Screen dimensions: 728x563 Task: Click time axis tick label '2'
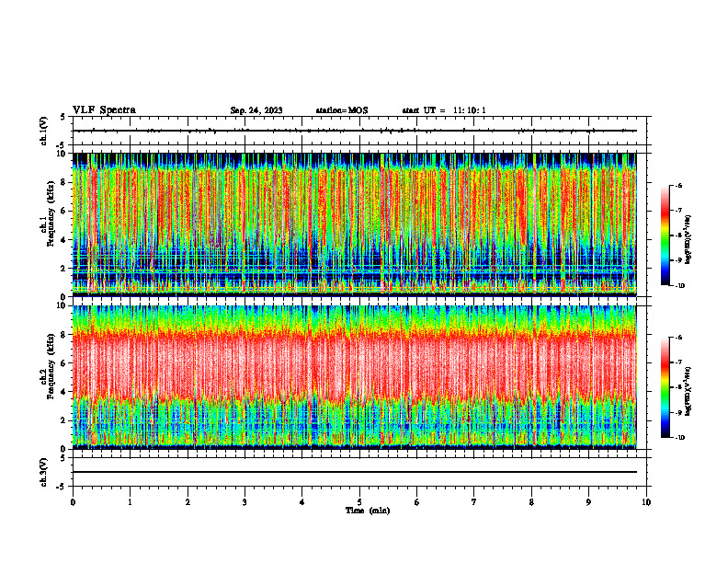pyautogui.click(x=188, y=502)
